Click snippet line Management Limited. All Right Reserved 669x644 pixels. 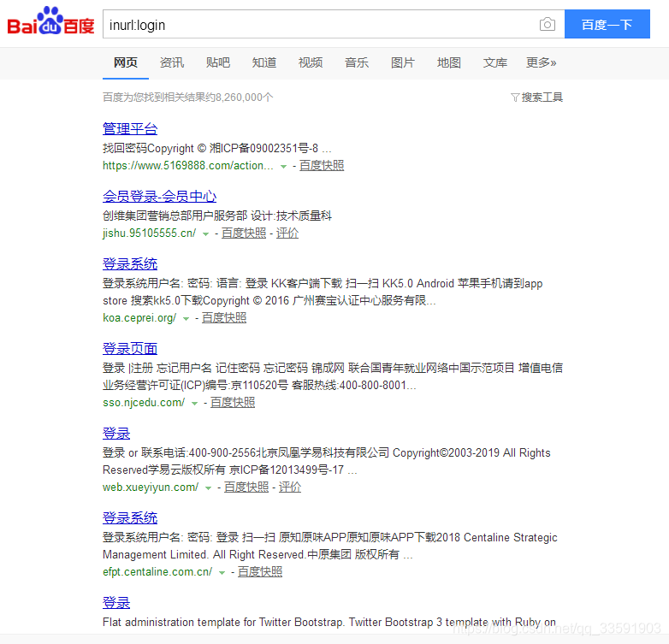click(x=258, y=555)
